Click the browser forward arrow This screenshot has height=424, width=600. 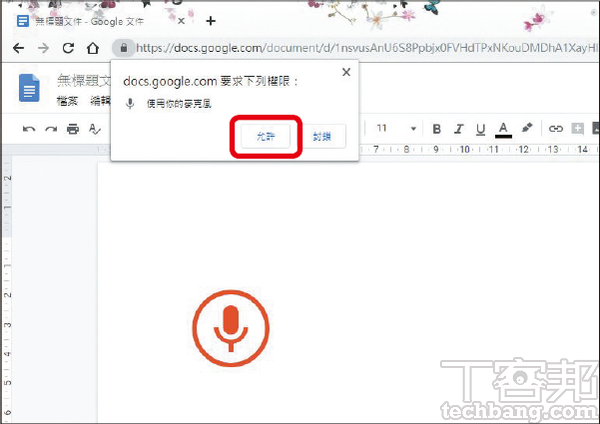coord(44,48)
